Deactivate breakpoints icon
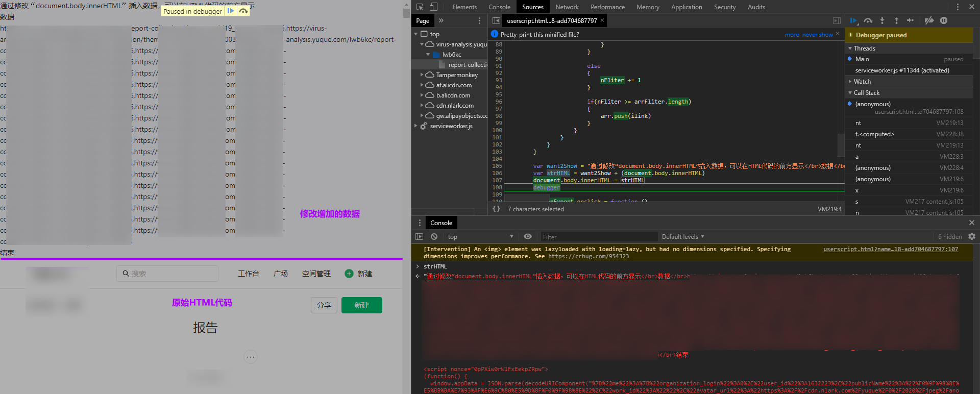The height and width of the screenshot is (394, 980). click(929, 20)
